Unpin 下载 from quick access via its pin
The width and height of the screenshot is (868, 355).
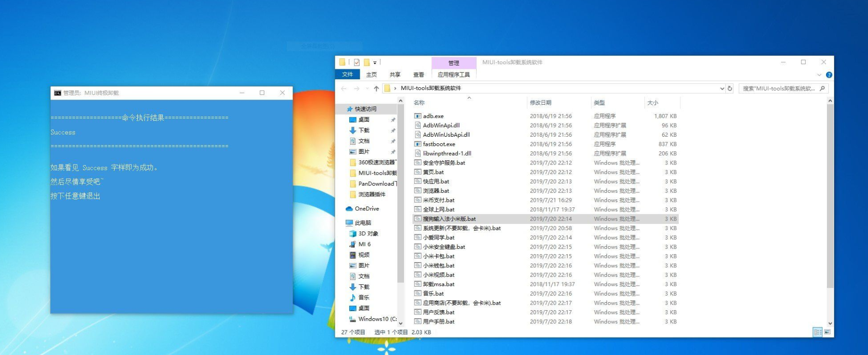(393, 131)
